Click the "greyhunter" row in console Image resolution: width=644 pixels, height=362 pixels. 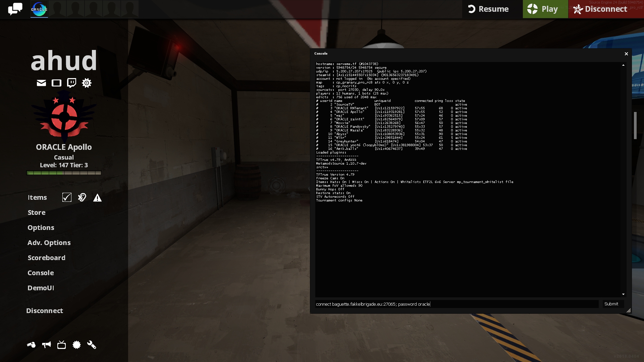[391, 141]
